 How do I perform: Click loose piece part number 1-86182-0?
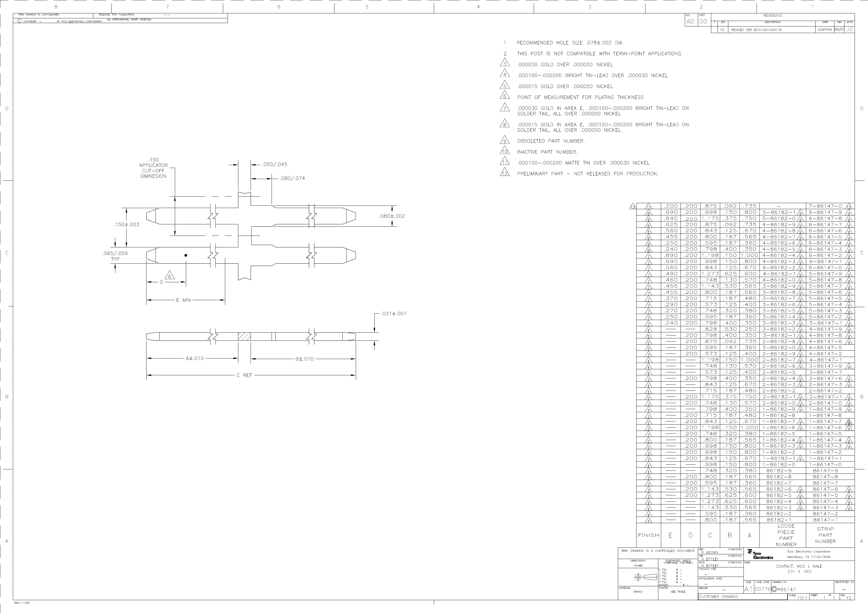(x=779, y=464)
